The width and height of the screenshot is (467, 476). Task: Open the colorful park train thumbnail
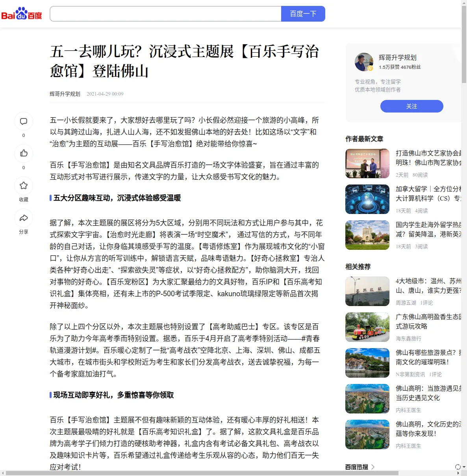(367, 327)
